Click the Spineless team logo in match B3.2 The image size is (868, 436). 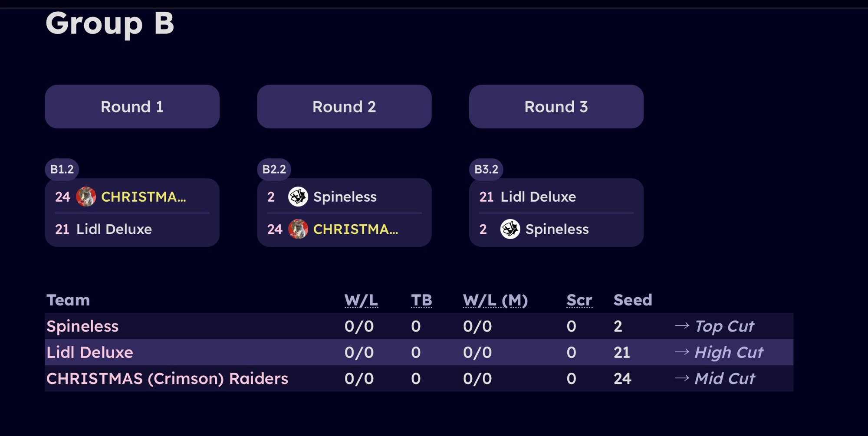pyautogui.click(x=510, y=229)
